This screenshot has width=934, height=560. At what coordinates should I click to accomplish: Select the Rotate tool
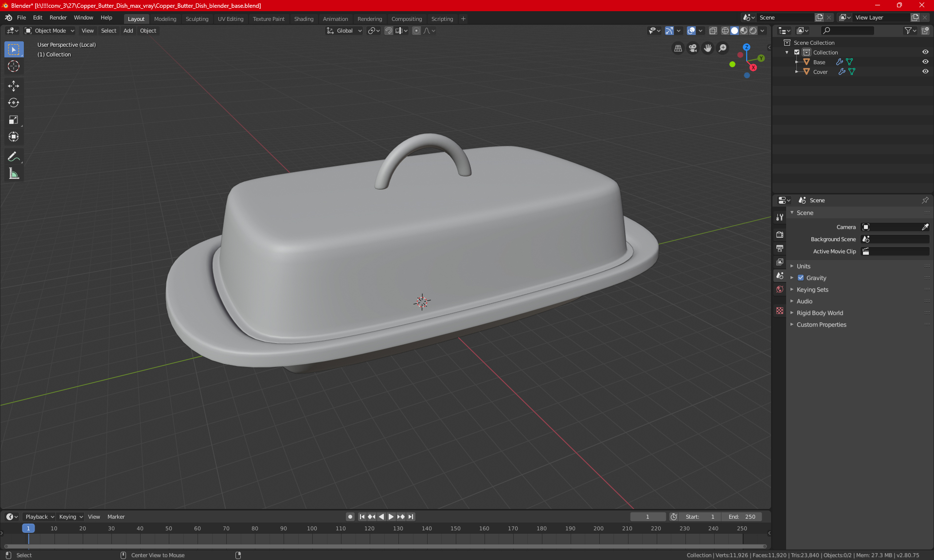14,103
